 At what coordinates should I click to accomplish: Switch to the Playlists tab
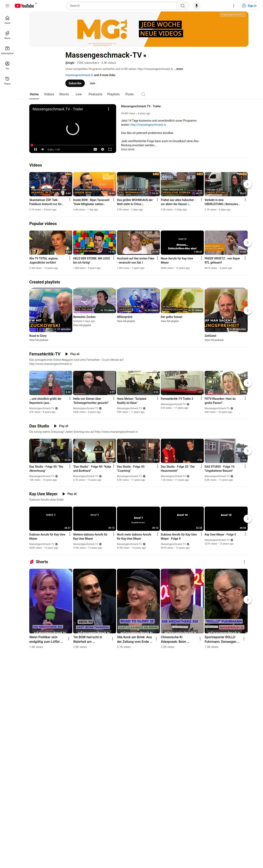113,94
